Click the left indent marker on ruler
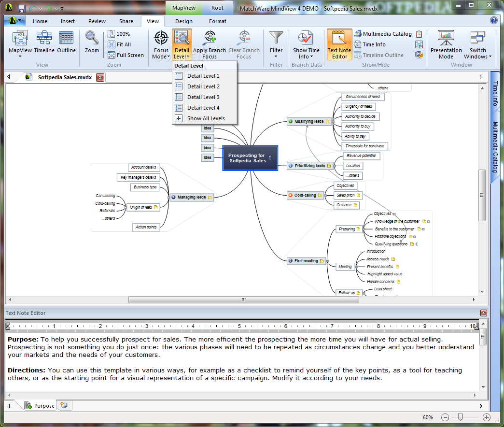This screenshot has width=504, height=427. [8, 326]
